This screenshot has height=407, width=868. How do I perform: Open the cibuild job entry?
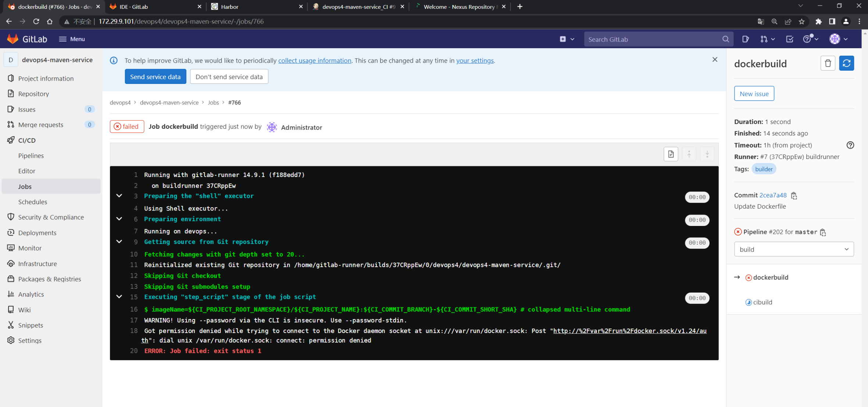(762, 302)
